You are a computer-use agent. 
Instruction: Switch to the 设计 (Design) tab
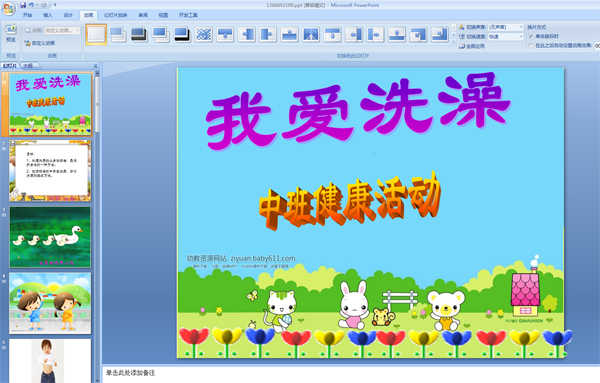tap(68, 15)
